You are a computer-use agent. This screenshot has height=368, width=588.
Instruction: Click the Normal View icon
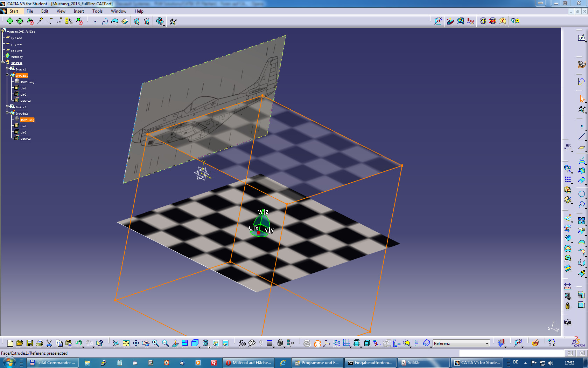(175, 343)
